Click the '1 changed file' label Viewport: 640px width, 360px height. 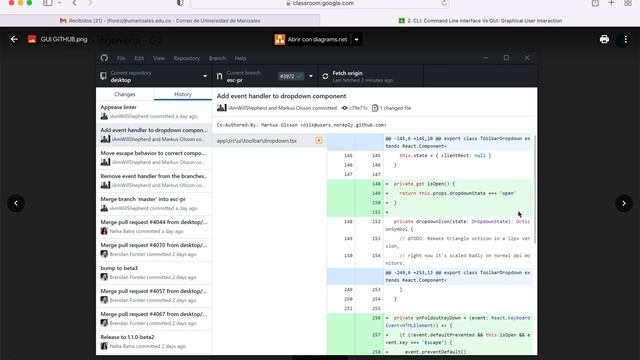(x=395, y=108)
